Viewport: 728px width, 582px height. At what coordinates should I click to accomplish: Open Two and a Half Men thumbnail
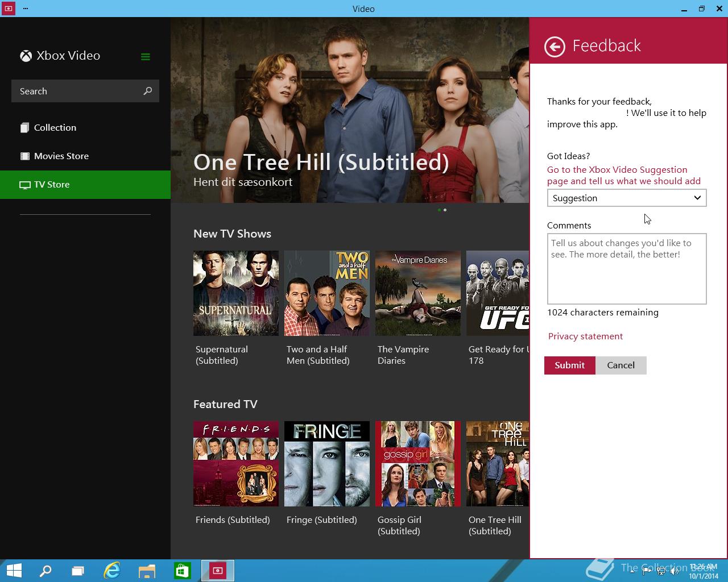327,293
